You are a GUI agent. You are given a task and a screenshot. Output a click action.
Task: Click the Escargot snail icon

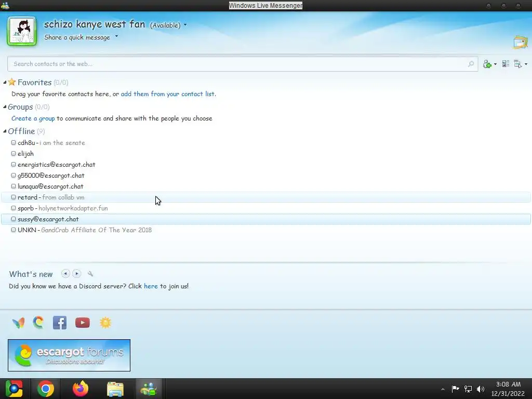[38, 322]
